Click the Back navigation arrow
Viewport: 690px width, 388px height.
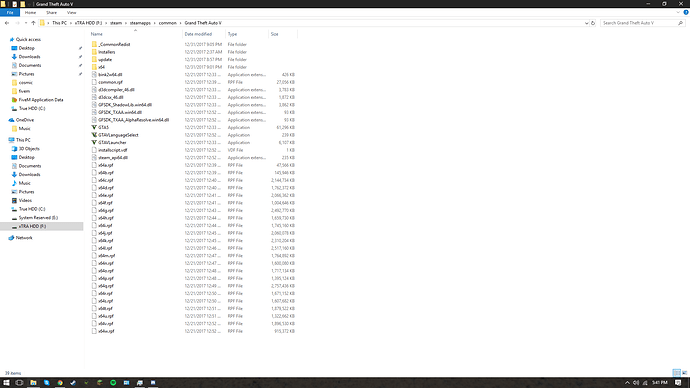click(x=7, y=23)
